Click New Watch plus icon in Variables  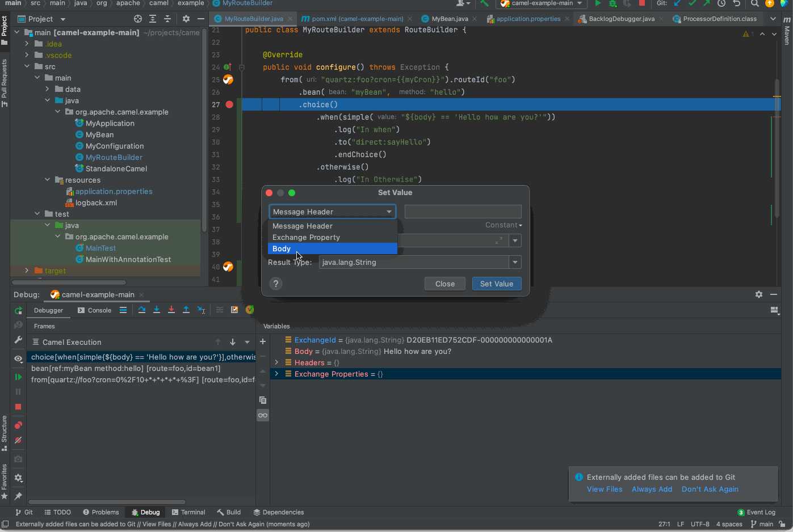(x=263, y=341)
